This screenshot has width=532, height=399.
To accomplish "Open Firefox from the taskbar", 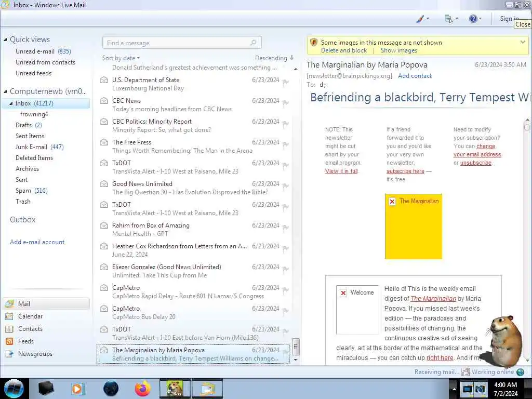I will [x=142, y=389].
